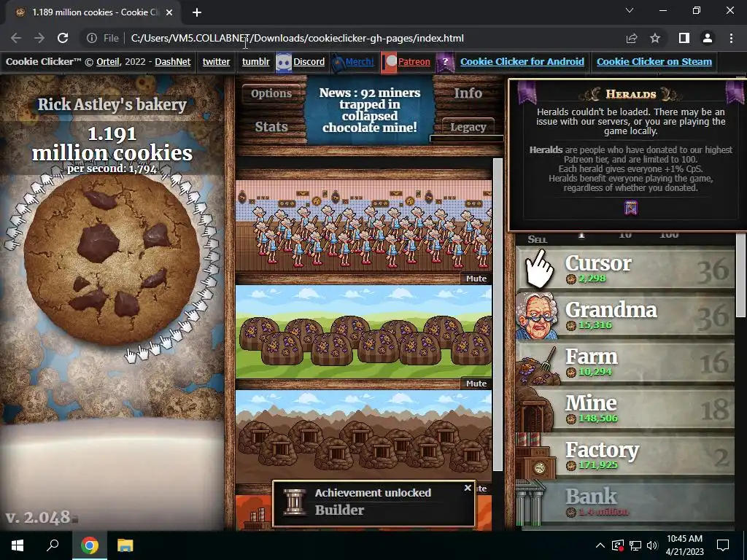The height and width of the screenshot is (560, 747).
Task: Click the Patreon logo icon
Action: 390,63
